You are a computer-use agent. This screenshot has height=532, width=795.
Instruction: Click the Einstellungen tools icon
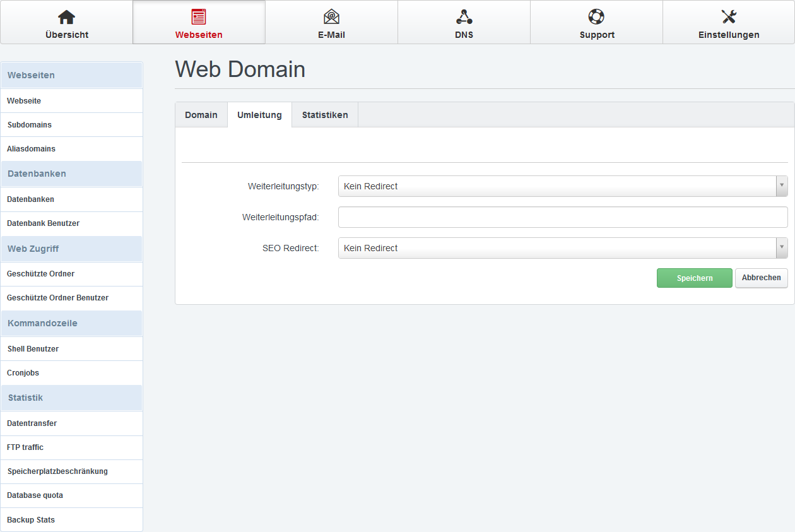pos(729,17)
